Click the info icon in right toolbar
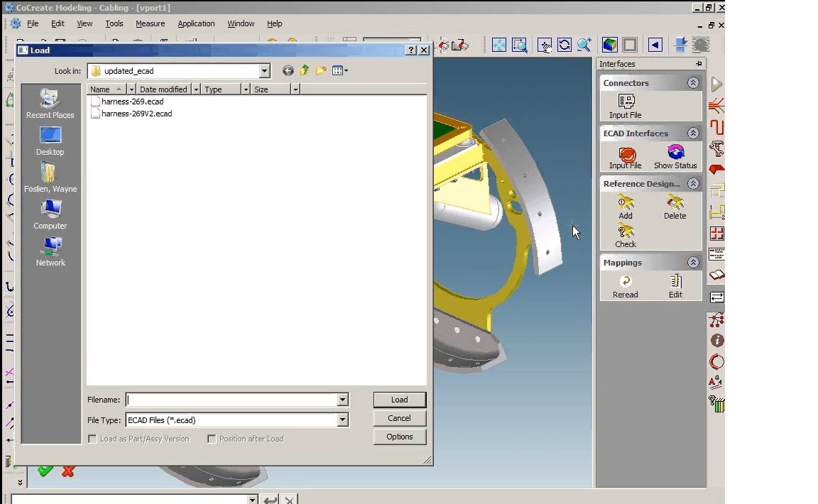818x504 pixels. (716, 341)
